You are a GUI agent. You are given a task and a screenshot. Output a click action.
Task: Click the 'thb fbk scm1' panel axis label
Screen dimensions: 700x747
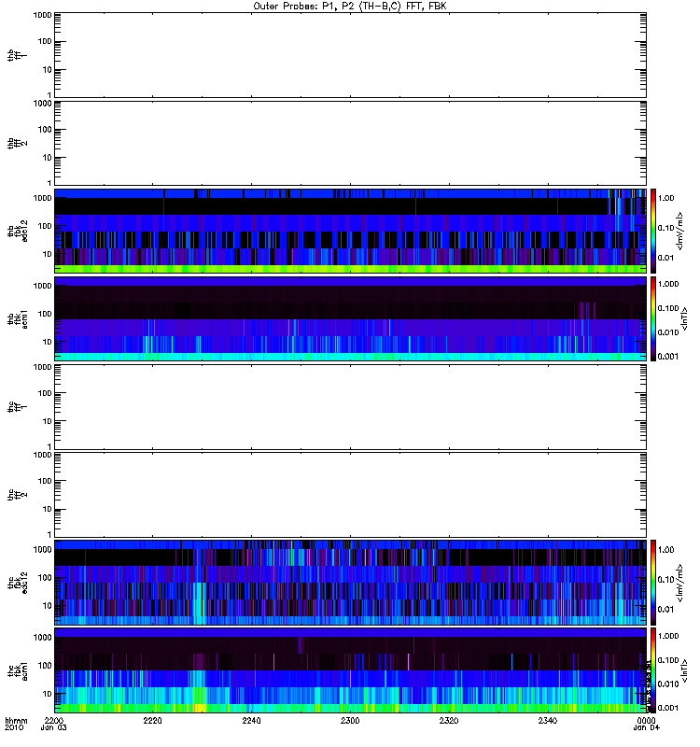[x=18, y=319]
